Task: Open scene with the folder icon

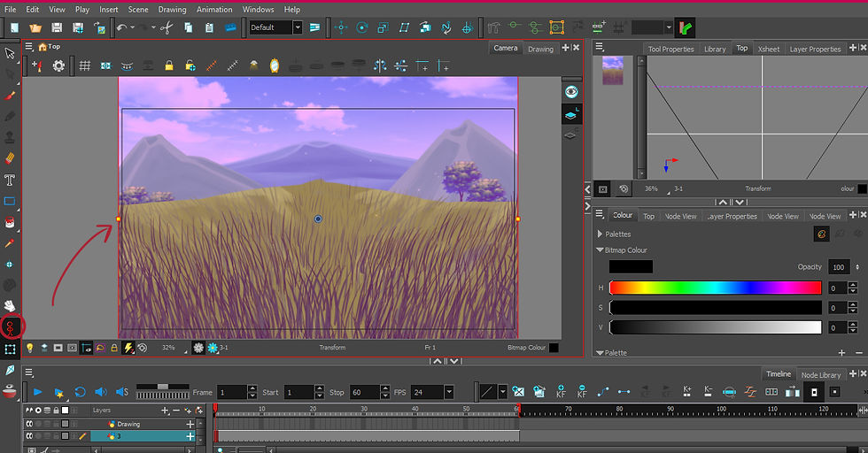Action: 35,27
